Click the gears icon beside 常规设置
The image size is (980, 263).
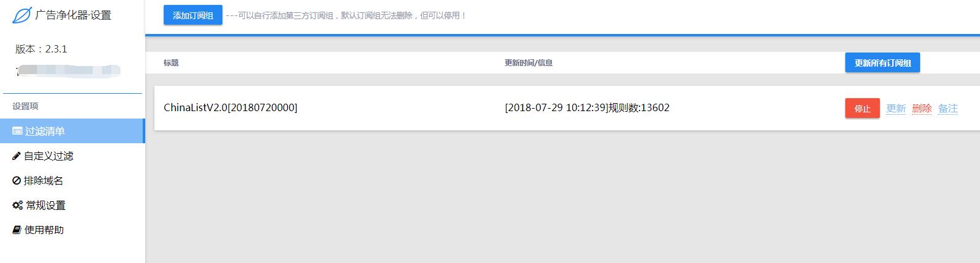(18, 206)
